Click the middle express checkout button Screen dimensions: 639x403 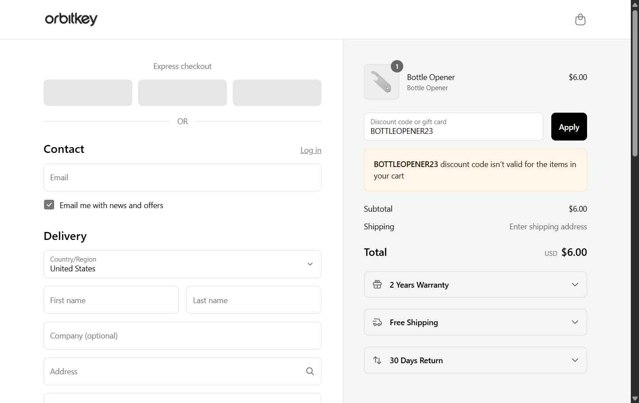point(182,92)
